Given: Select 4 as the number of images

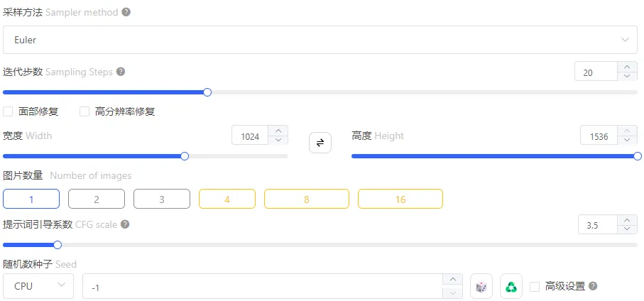Looking at the screenshot, I should pyautogui.click(x=227, y=199).
